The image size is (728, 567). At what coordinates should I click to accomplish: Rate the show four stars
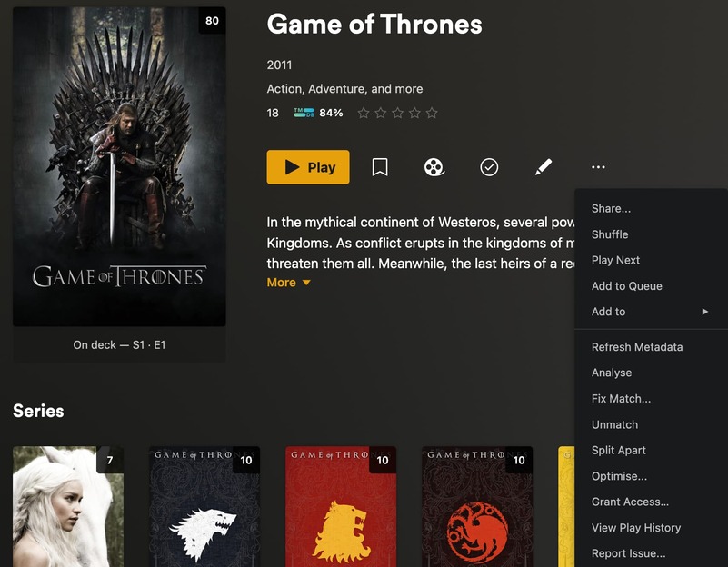click(414, 113)
